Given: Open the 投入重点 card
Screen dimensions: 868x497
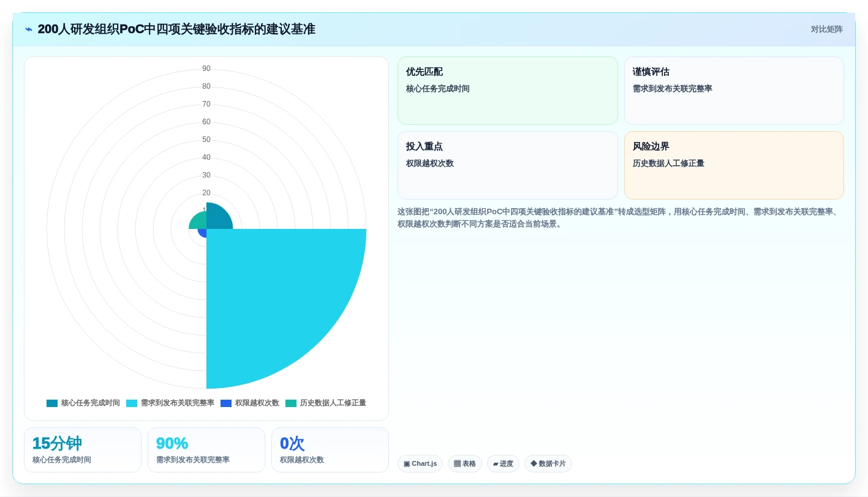Looking at the screenshot, I should (508, 165).
